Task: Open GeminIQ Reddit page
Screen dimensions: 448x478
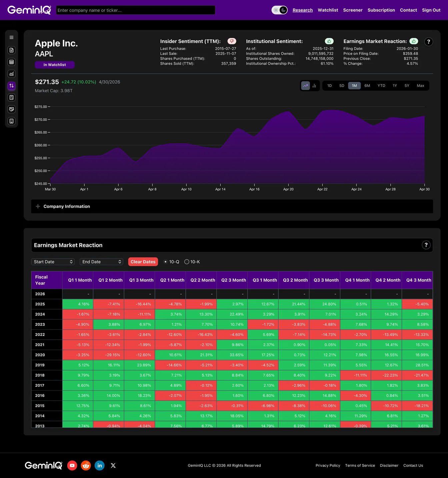Action: 86,465
